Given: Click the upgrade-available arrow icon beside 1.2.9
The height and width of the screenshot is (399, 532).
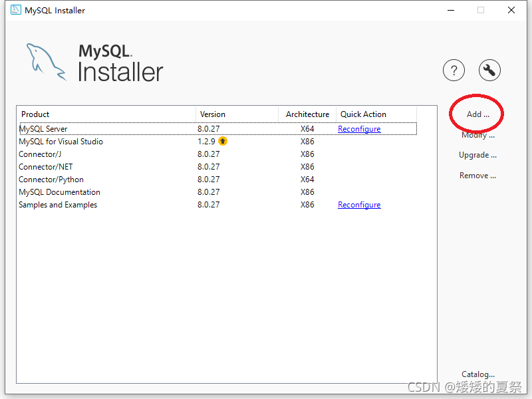Looking at the screenshot, I should point(223,141).
